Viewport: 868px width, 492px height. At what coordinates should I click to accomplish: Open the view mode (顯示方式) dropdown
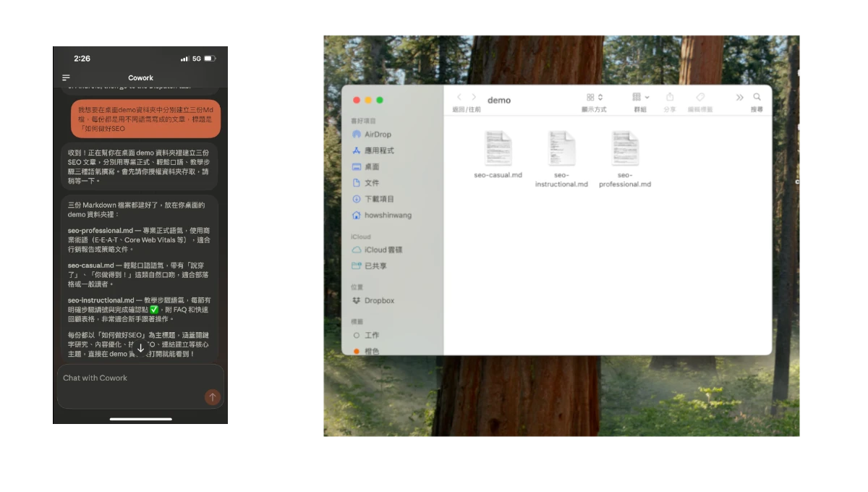pyautogui.click(x=595, y=98)
